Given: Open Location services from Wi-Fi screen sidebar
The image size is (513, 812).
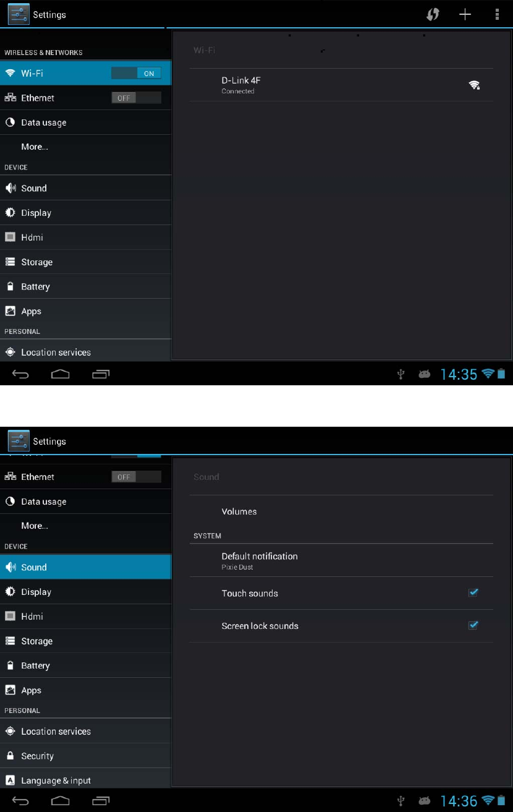Looking at the screenshot, I should tap(85, 351).
